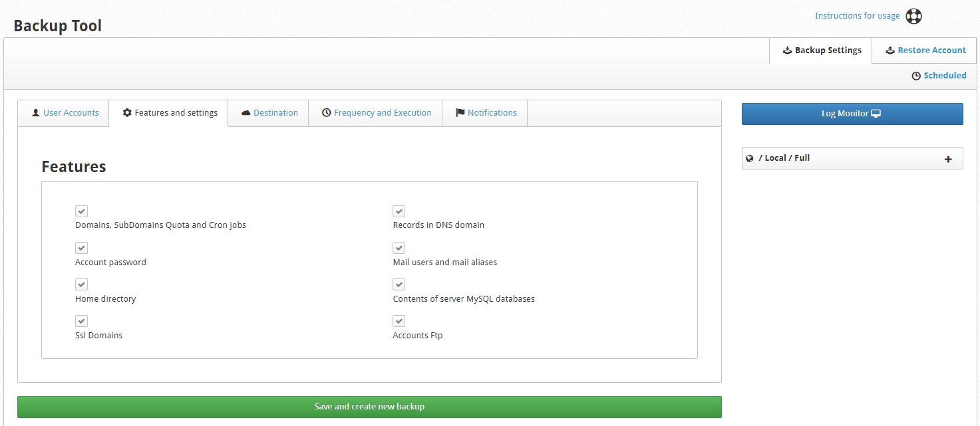This screenshot has width=980, height=426.
Task: Select the Features and settings tab
Action: 169,113
